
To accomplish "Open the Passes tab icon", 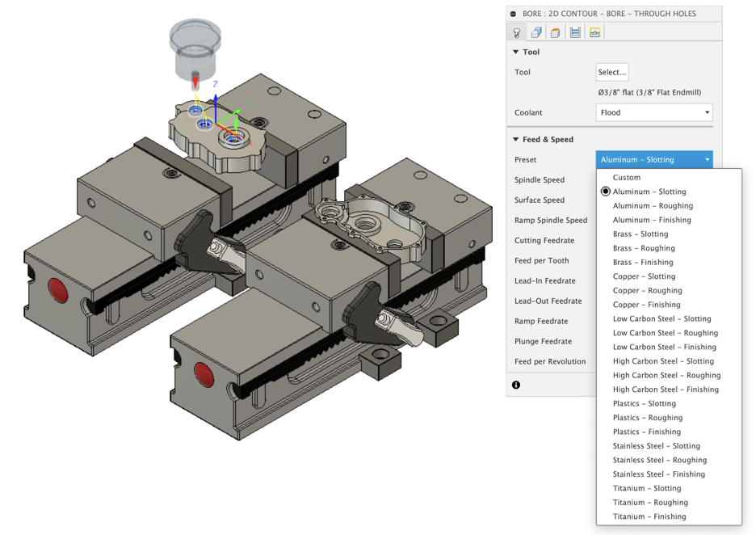I will tap(575, 33).
